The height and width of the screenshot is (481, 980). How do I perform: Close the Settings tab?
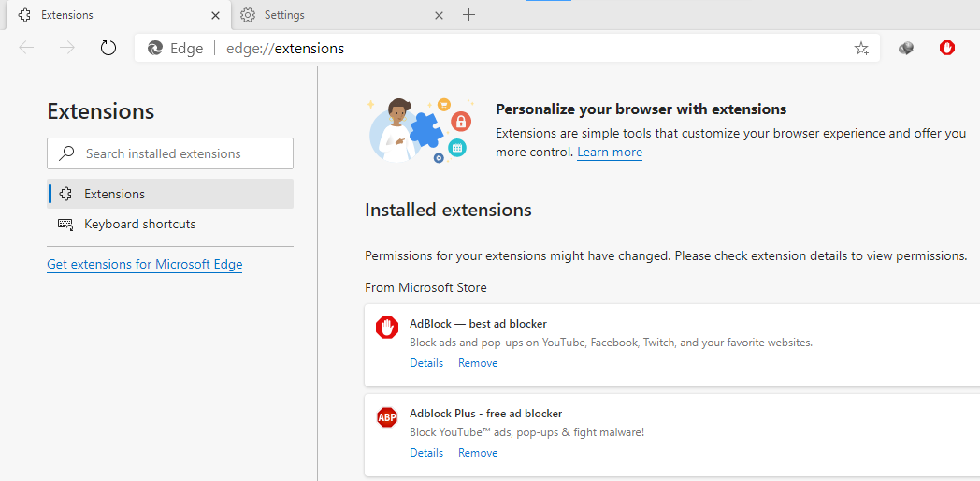coord(439,15)
